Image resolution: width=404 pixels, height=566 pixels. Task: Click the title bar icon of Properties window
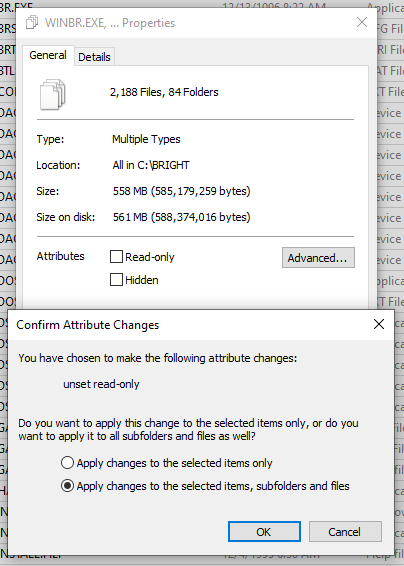coord(32,22)
